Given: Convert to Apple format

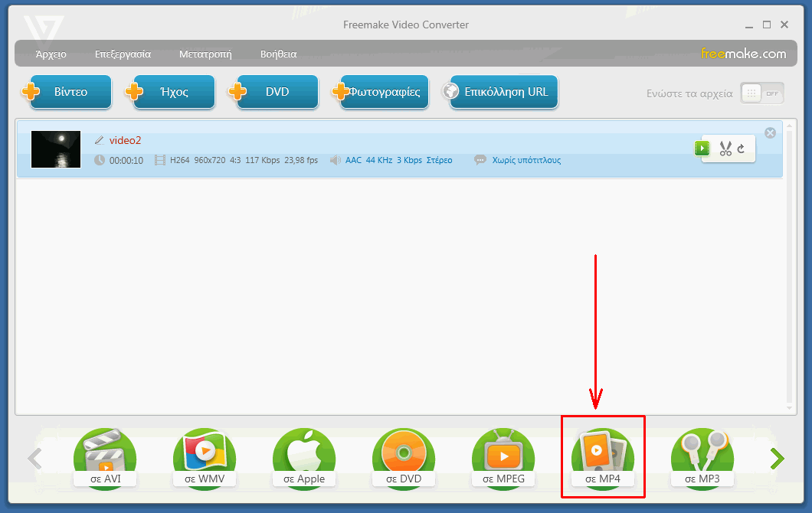Looking at the screenshot, I should click(304, 459).
